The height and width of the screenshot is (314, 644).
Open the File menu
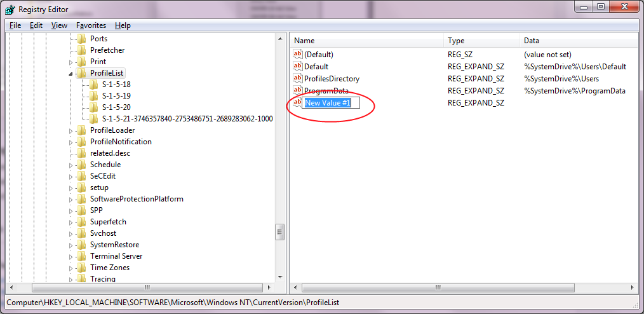pos(15,25)
